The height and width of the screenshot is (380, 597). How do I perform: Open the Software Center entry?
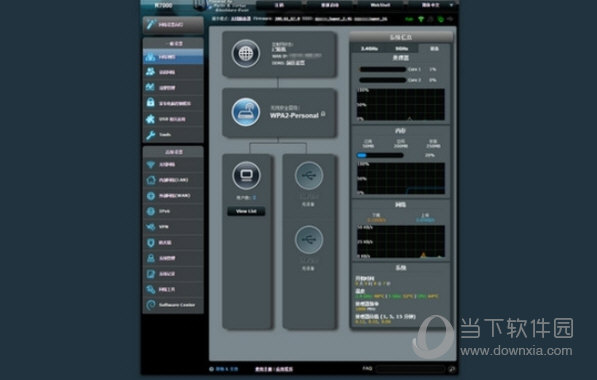[x=173, y=305]
